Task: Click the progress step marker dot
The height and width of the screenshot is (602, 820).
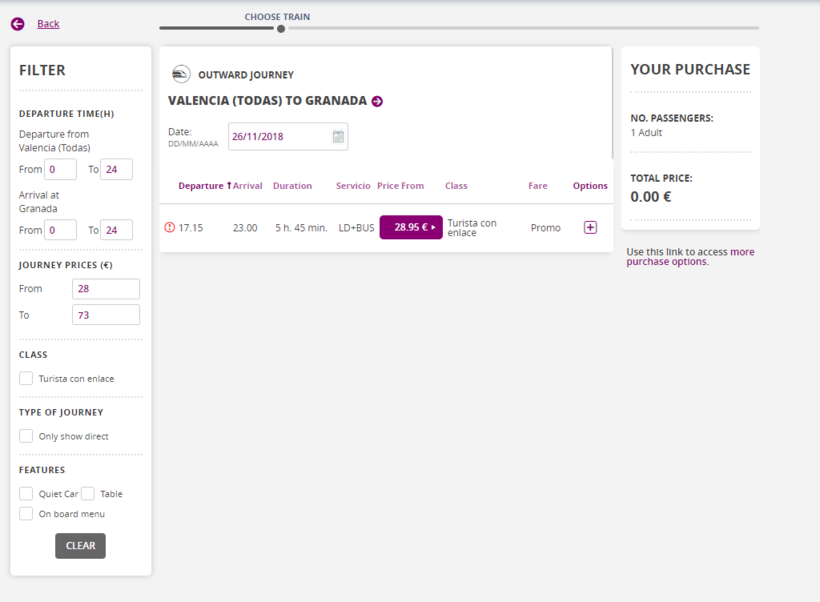Action: [x=281, y=29]
